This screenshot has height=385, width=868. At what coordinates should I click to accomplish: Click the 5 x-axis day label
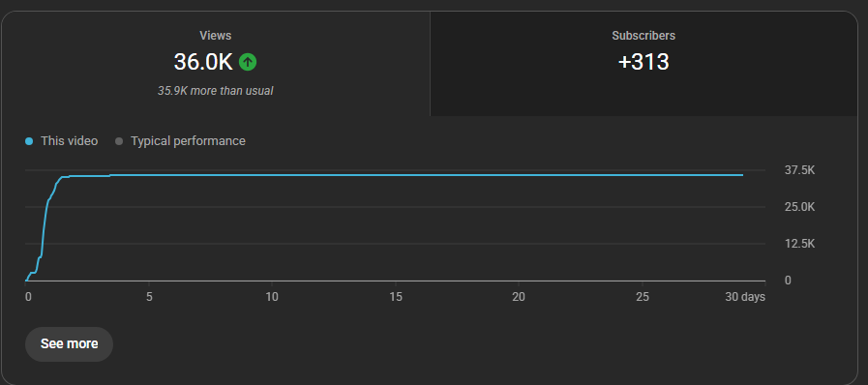(149, 297)
